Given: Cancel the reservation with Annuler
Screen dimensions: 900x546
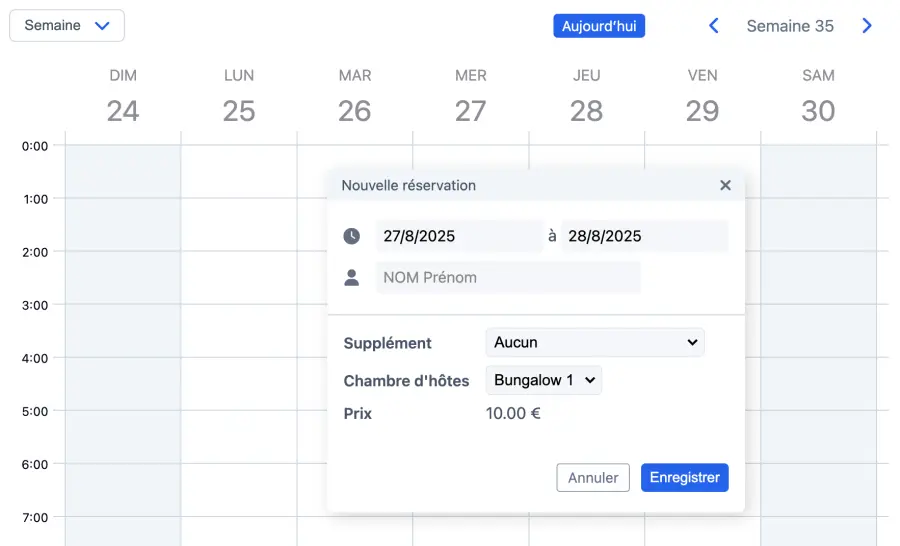Looking at the screenshot, I should (593, 478).
